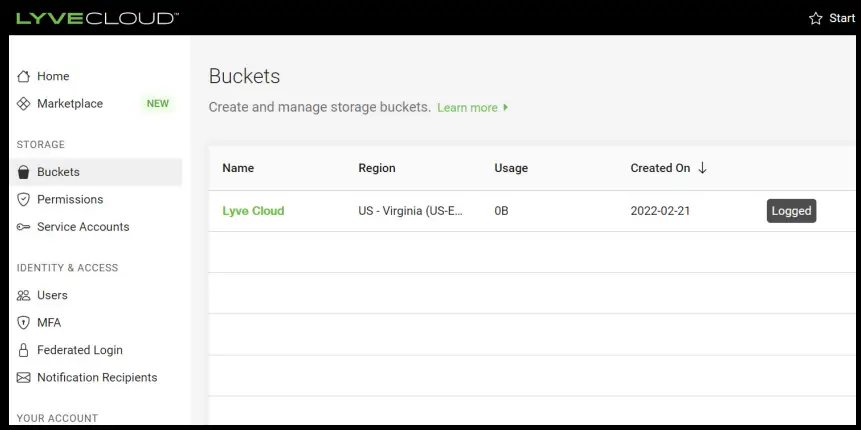
Task: Click the Name column header
Action: tap(238, 168)
